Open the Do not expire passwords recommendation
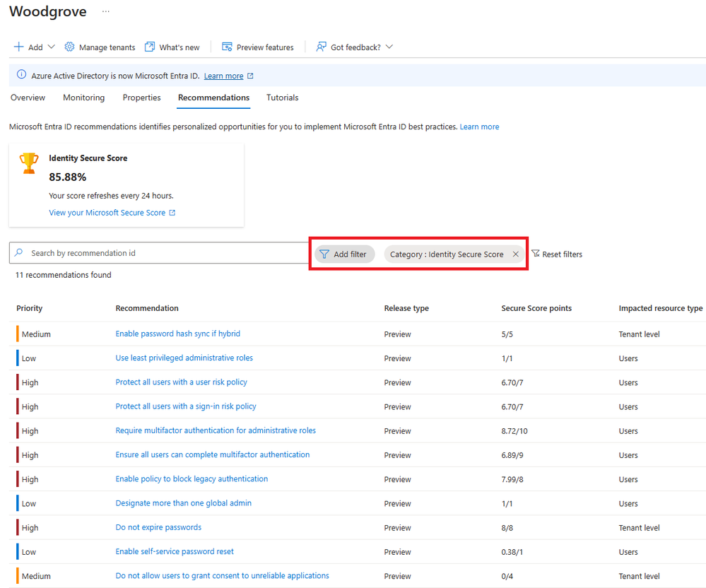 [158, 527]
